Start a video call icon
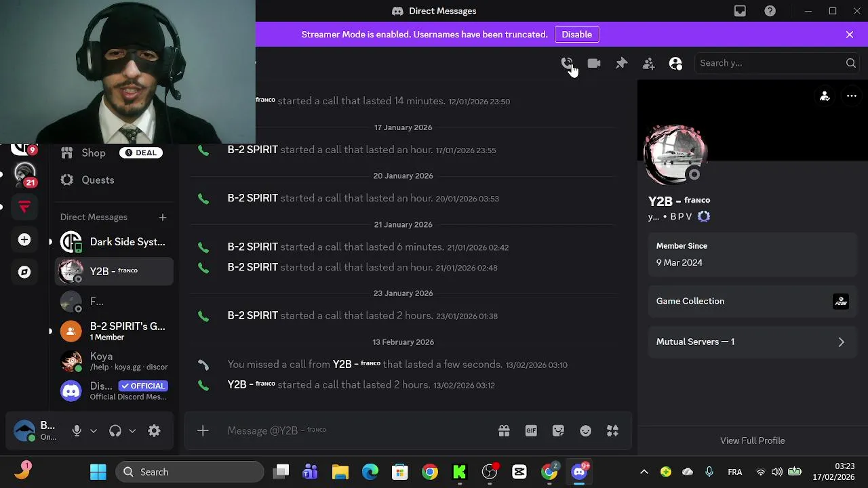This screenshot has height=488, width=868. [594, 63]
